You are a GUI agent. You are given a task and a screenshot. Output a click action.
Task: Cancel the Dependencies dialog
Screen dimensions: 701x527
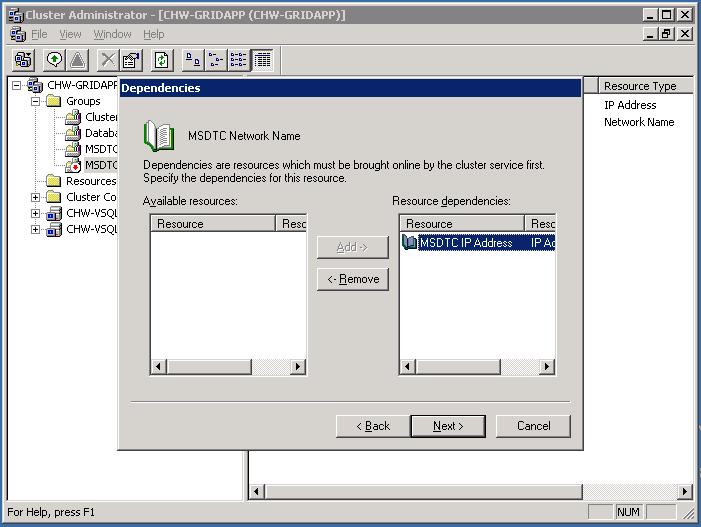coord(533,426)
